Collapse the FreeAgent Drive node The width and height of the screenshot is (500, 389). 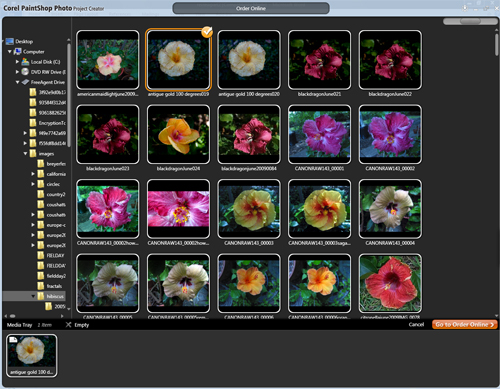point(17,82)
